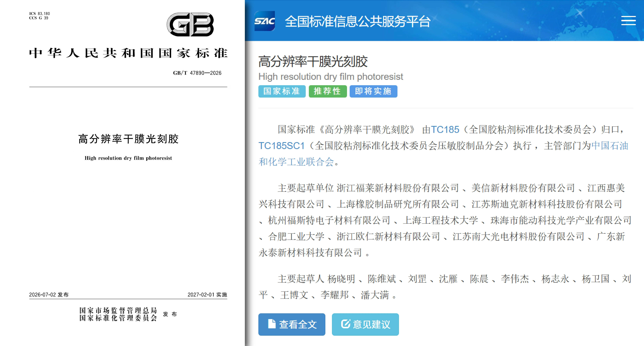Image resolution: width=644 pixels, height=346 pixels.
Task: Click drafting unit 杭州福斯特电子材料有限公司
Action: 329,220
